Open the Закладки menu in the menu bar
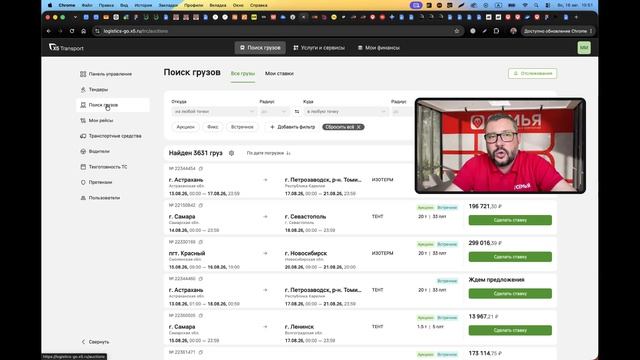 pyautogui.click(x=168, y=5)
